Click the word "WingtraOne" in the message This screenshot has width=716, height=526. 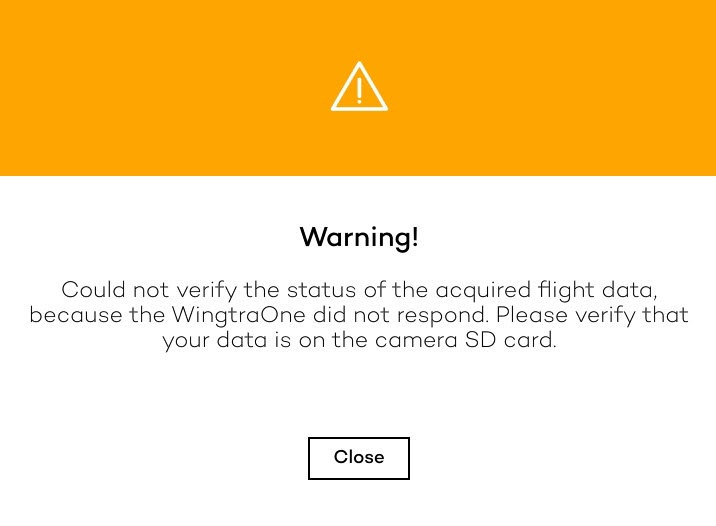[238, 315]
